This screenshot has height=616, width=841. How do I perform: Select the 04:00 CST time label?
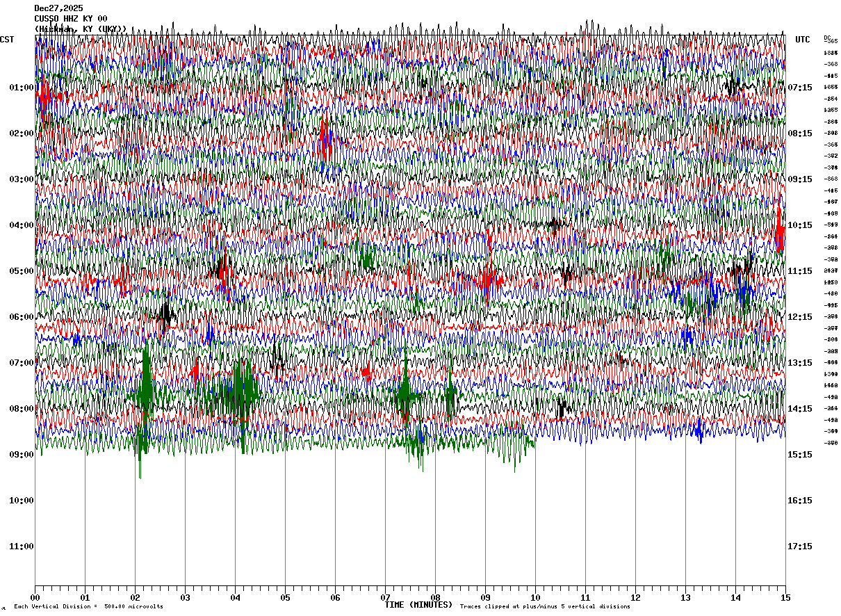[22, 225]
